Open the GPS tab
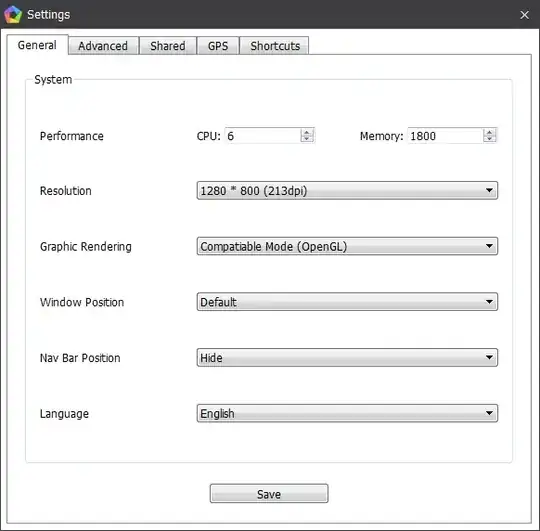Image resolution: width=540 pixels, height=531 pixels. (x=218, y=46)
